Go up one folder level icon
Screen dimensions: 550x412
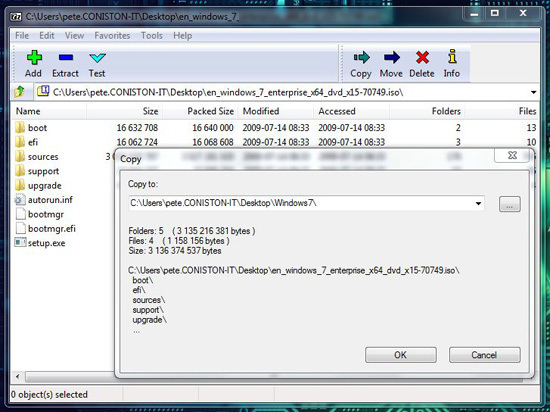[19, 92]
